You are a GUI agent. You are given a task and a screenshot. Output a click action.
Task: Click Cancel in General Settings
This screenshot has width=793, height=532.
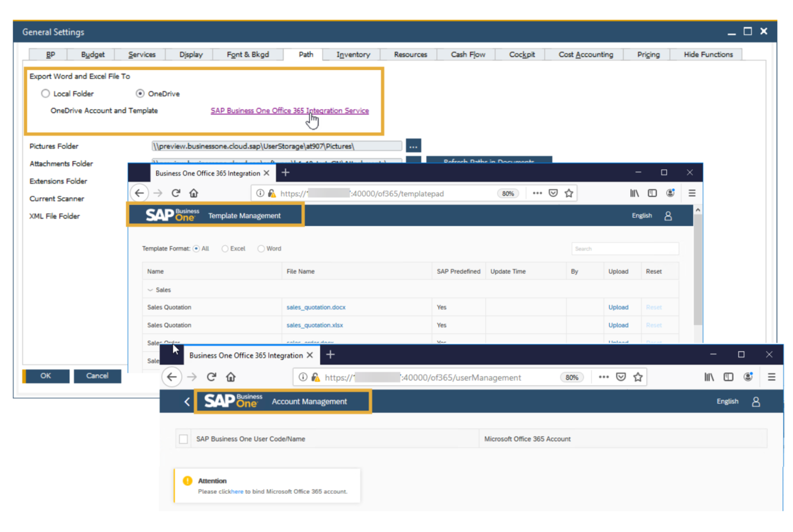[x=97, y=376]
